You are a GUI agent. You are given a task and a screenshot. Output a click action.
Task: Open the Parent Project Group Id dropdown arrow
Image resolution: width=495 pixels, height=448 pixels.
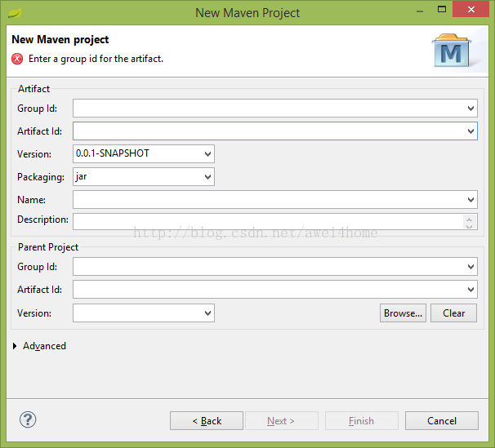(470, 267)
